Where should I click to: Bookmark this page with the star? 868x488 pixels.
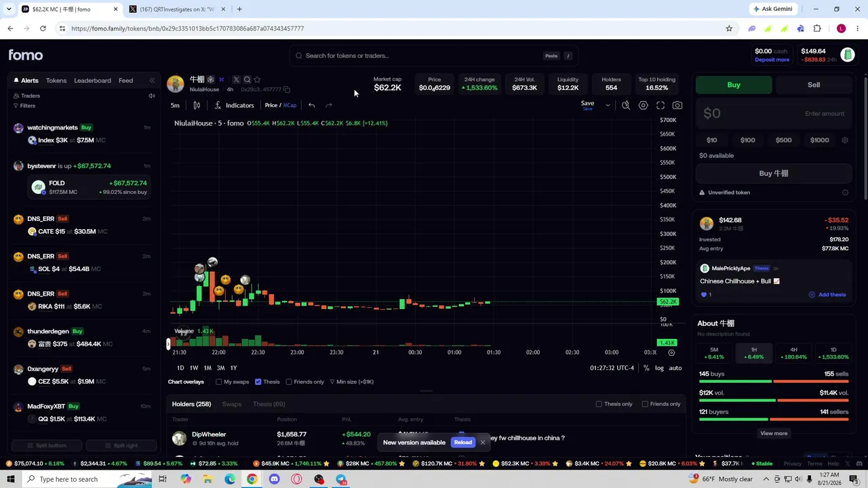click(729, 28)
